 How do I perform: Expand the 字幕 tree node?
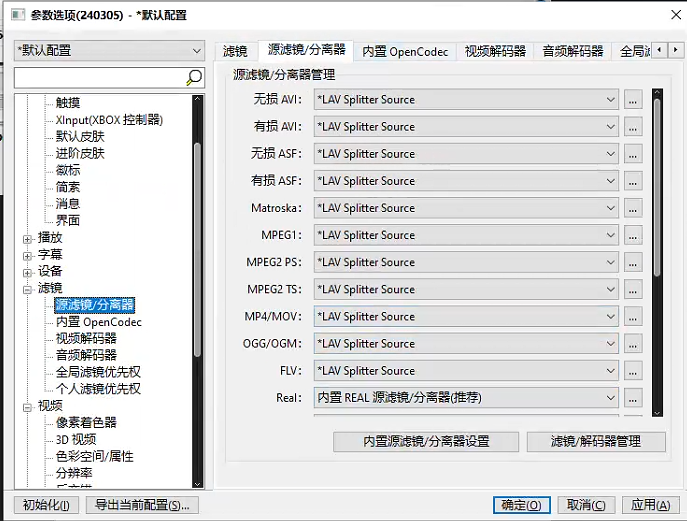[x=28, y=255]
